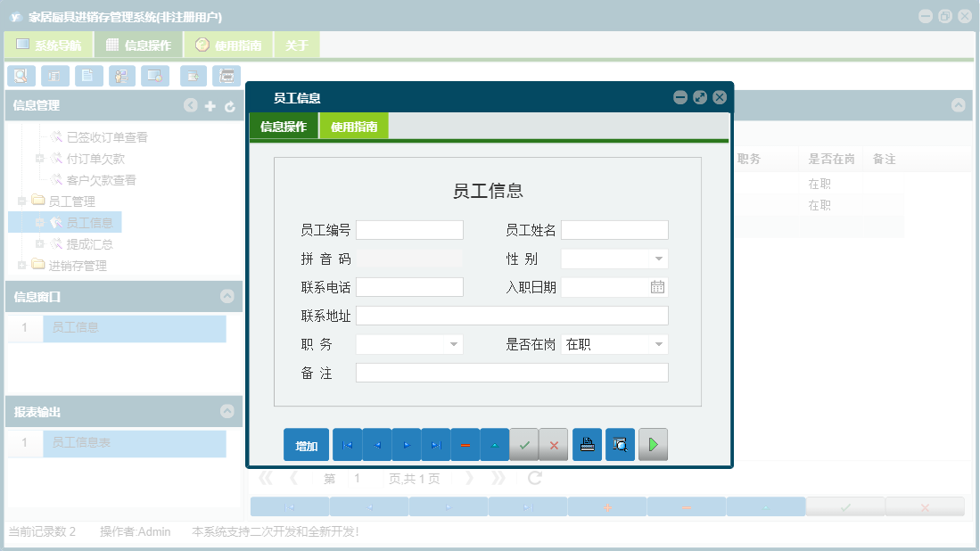980x551 pixels.
Task: Click the document toolbar icon
Action: (x=88, y=76)
